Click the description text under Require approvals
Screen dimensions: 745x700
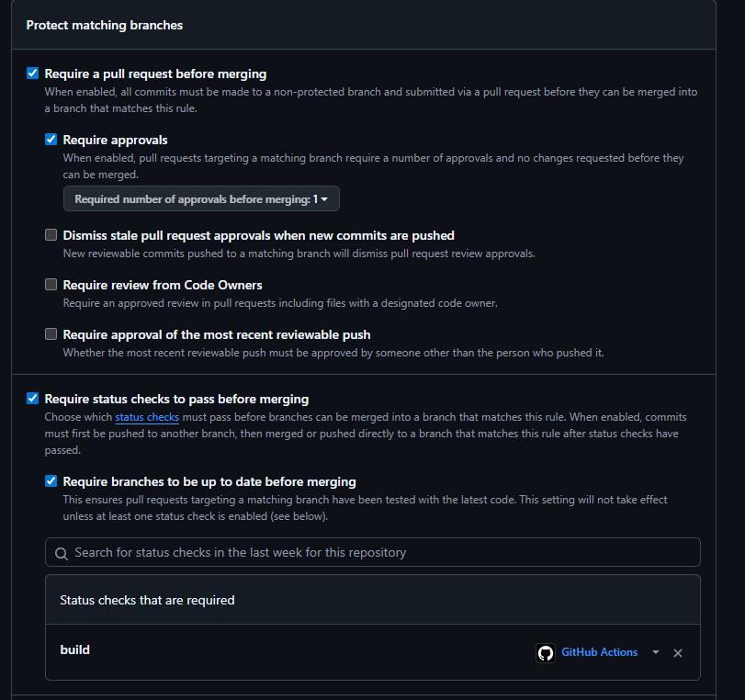click(374, 166)
